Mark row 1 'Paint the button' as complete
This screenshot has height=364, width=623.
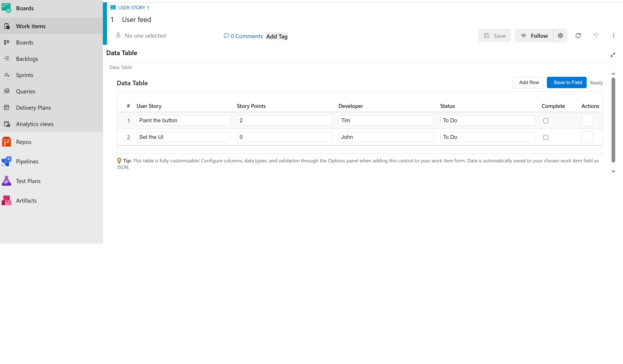click(546, 121)
